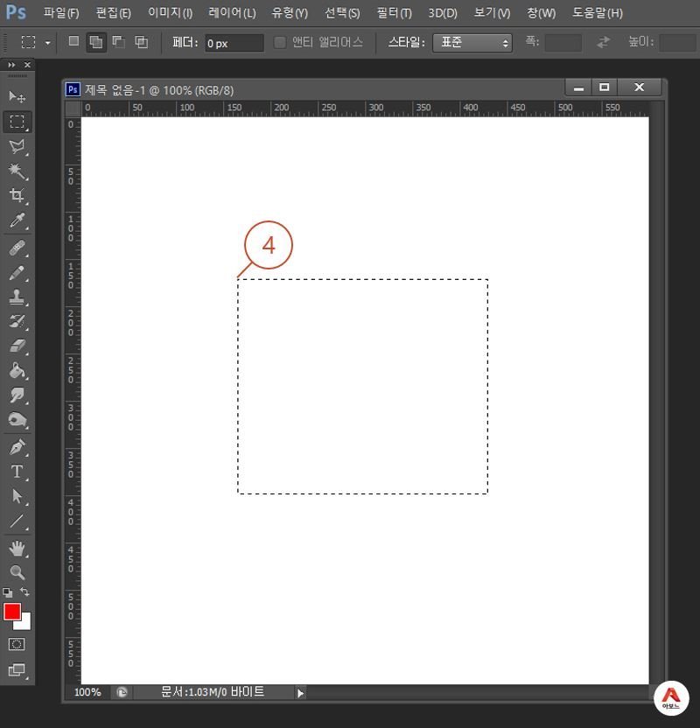700x728 pixels.
Task: Open the tool preset picker dropdown
Action: tap(48, 43)
